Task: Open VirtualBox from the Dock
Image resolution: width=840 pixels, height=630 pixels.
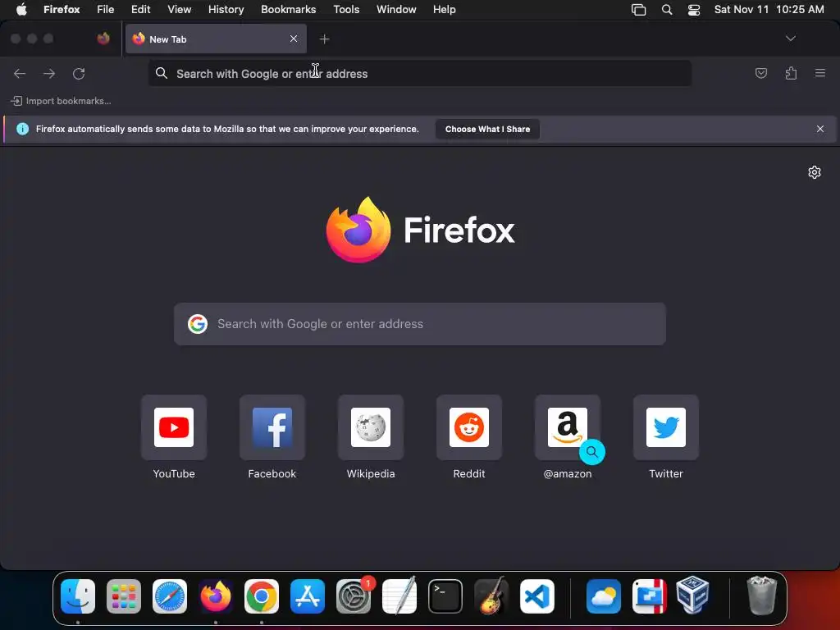Action: [x=692, y=595]
